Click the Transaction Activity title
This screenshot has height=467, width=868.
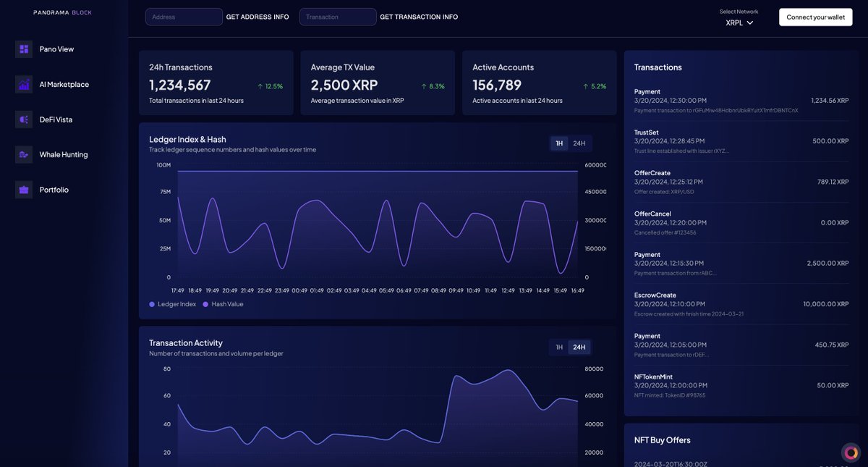[x=186, y=343]
